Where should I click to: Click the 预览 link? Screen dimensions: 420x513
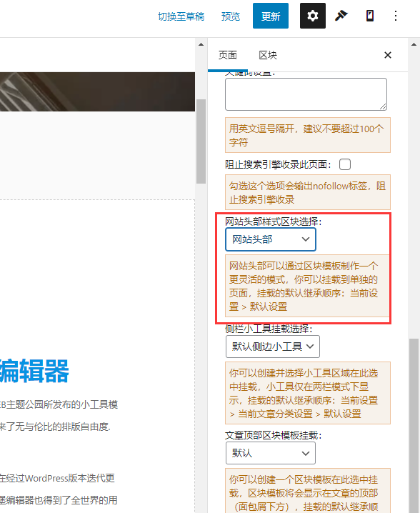[231, 16]
